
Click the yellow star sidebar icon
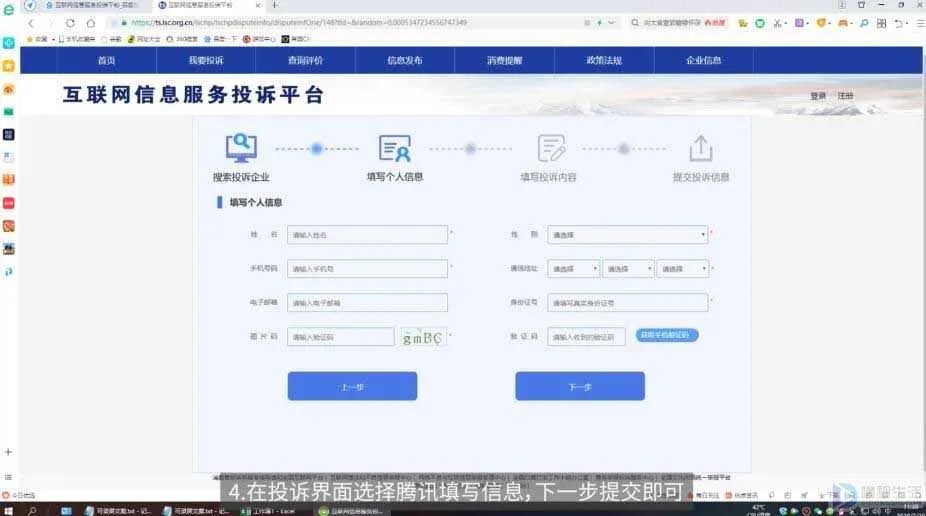coord(8,66)
